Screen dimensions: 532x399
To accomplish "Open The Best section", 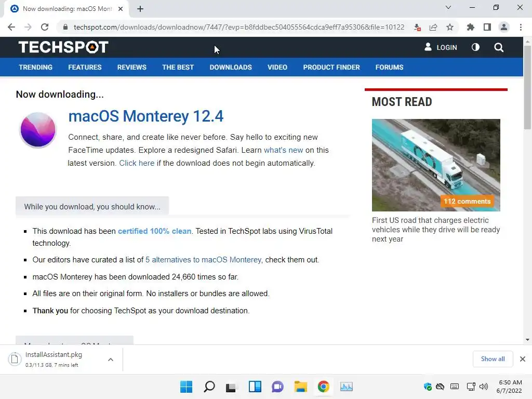I will pos(178,67).
